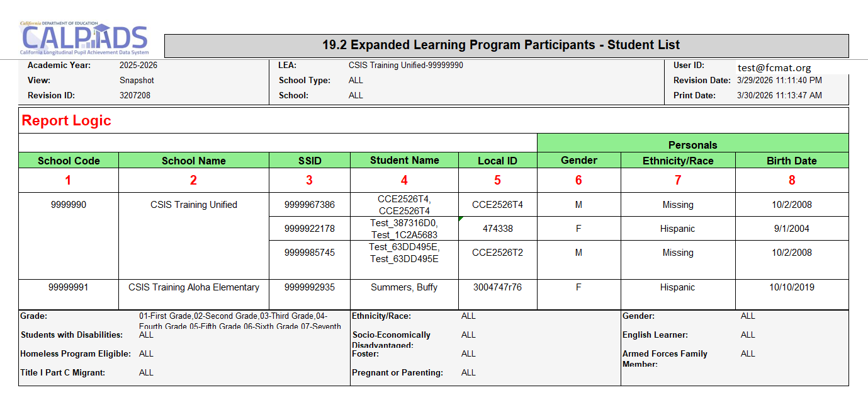Select Revision Date 3/29/2026 11:11:40 PM
Screen dimensions: 868x407
coord(779,81)
